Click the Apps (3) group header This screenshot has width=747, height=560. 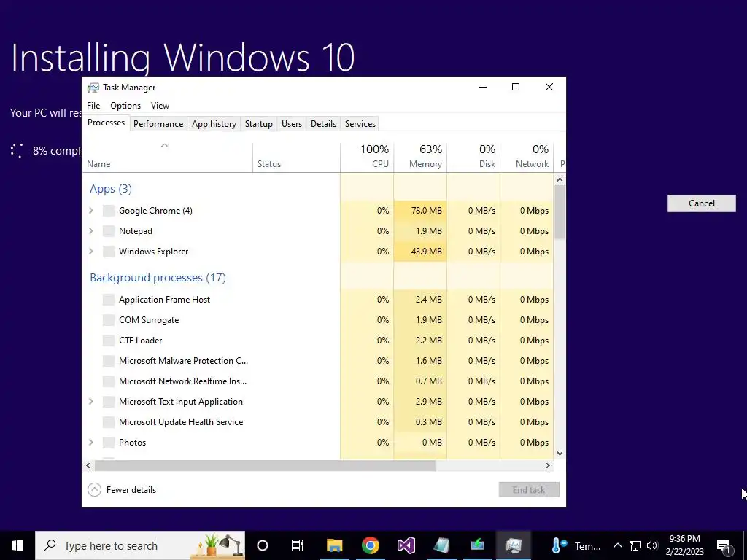pos(111,189)
